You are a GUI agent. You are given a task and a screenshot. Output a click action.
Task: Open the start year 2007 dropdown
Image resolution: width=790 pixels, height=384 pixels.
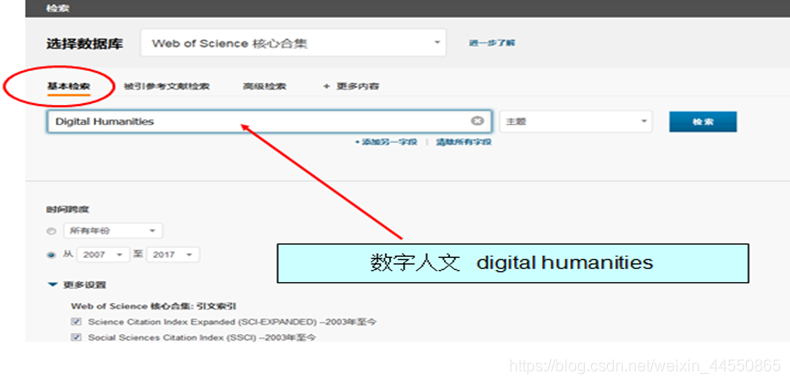point(103,254)
